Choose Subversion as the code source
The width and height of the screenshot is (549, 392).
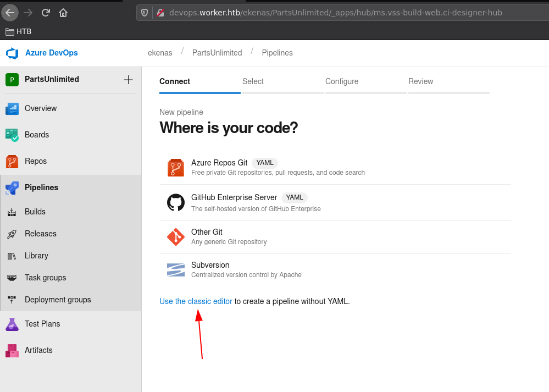[335, 270]
